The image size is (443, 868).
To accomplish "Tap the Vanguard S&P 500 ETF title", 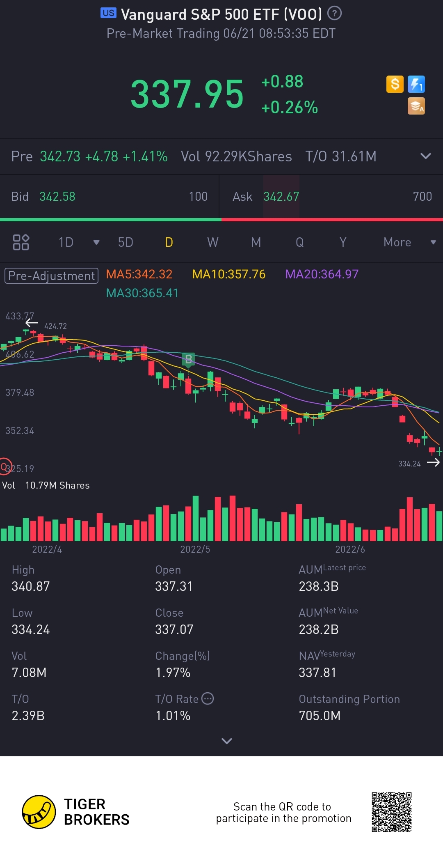I will [221, 14].
